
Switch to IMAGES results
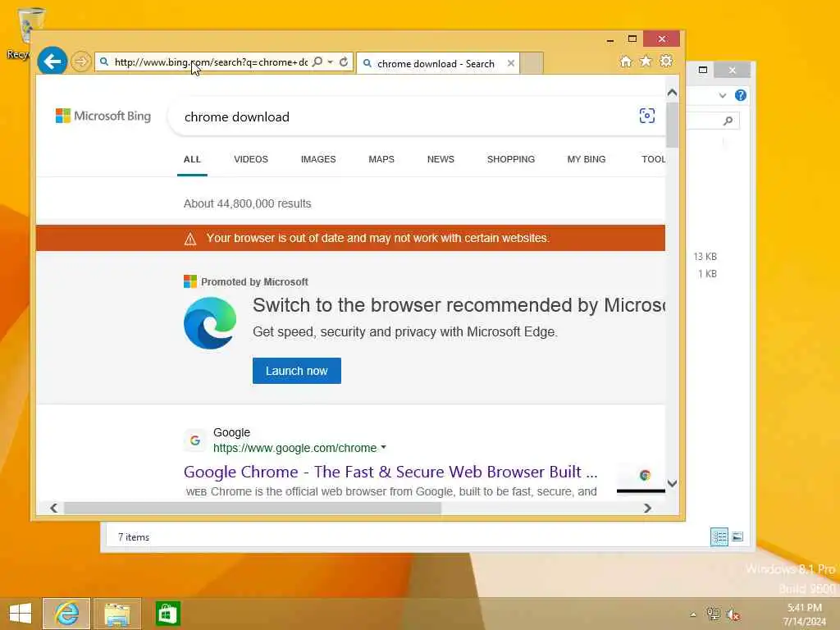pyautogui.click(x=318, y=159)
